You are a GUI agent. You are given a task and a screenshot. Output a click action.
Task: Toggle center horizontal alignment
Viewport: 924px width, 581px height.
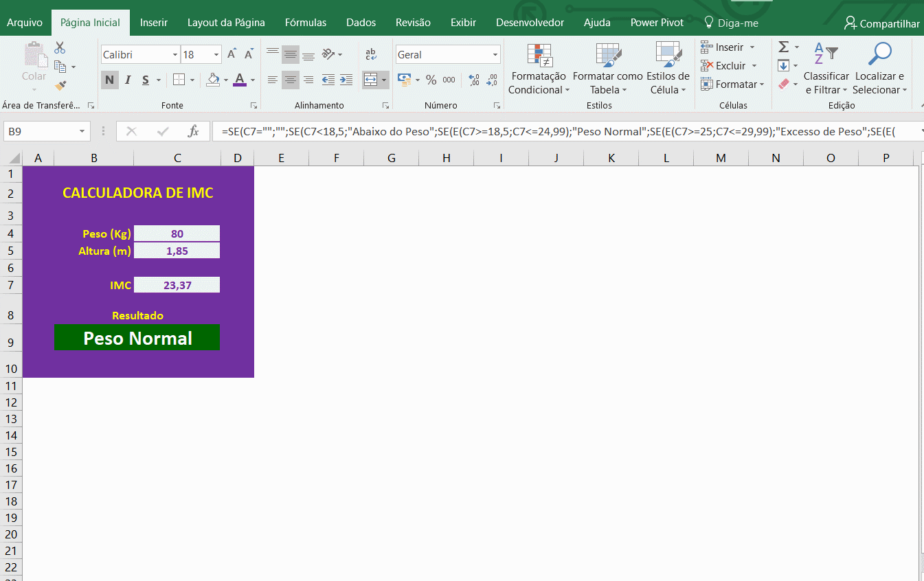coord(291,80)
